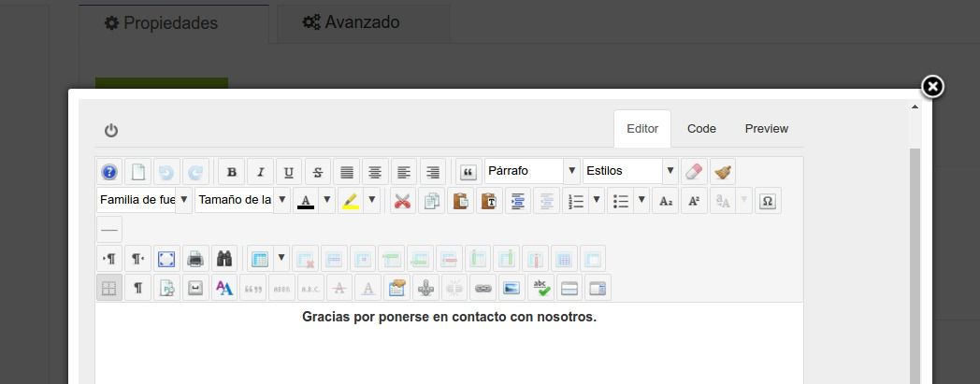Expand highlight color picker arrow

click(372, 201)
